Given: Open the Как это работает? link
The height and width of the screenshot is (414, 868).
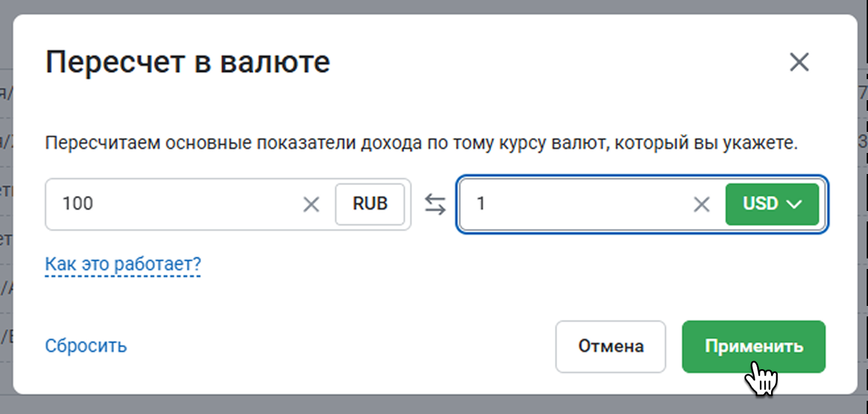Looking at the screenshot, I should (x=123, y=264).
